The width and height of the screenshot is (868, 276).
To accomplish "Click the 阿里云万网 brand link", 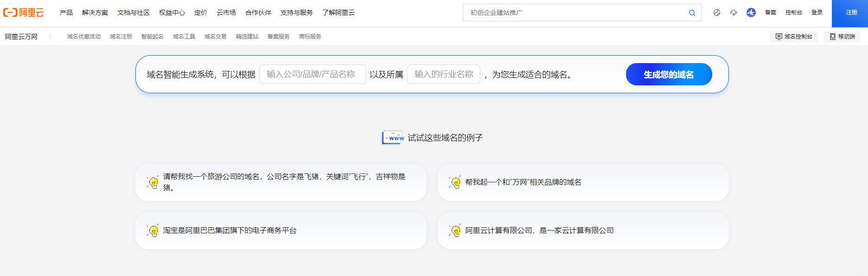I will click(21, 37).
